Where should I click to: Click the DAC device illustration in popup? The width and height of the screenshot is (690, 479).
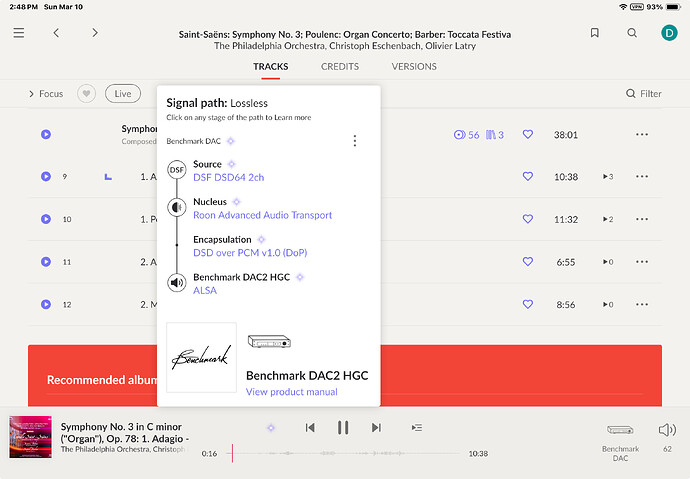[x=269, y=341]
